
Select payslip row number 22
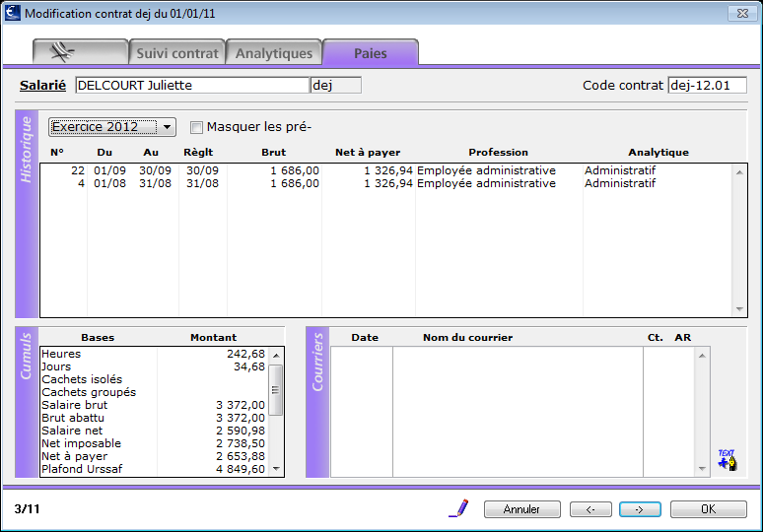coord(385,170)
